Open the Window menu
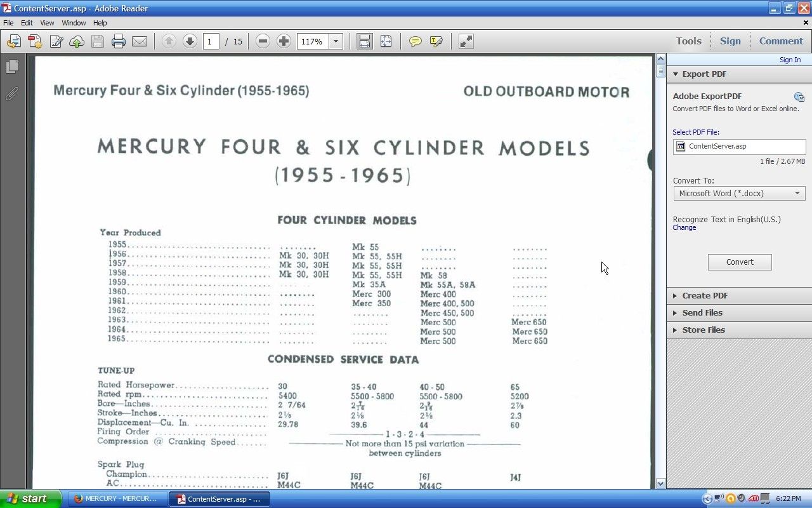 coord(74,23)
